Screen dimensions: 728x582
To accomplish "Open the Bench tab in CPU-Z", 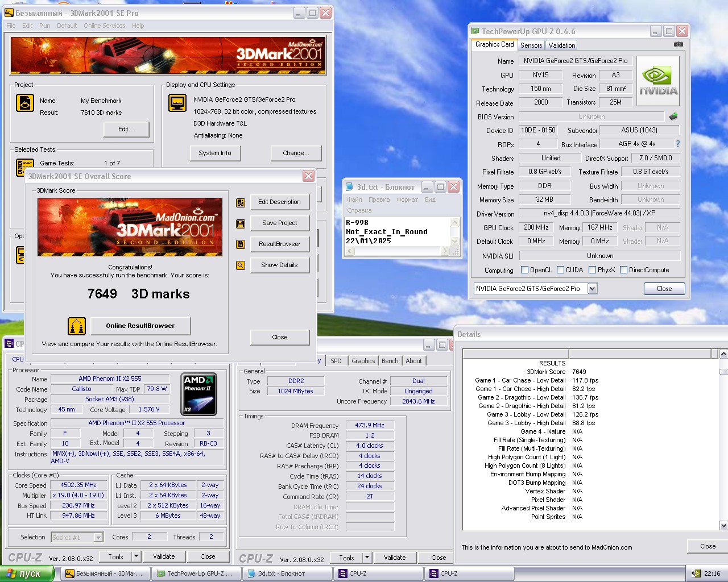I will [x=390, y=361].
